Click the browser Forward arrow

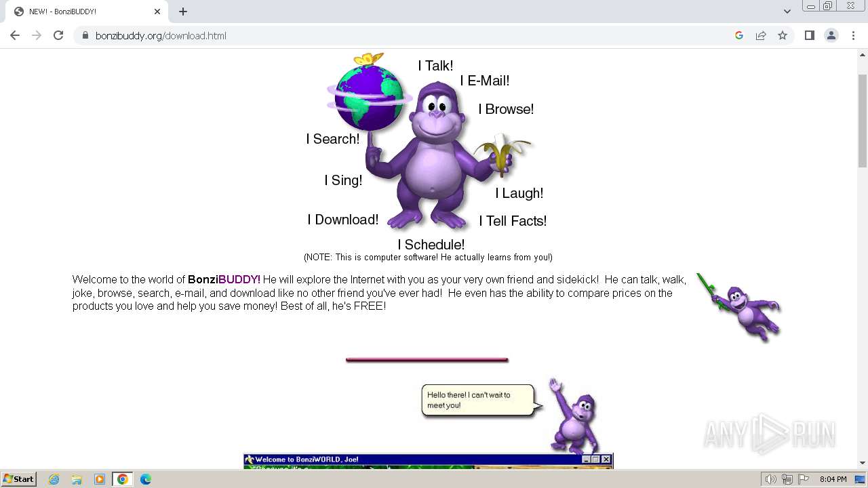(37, 35)
